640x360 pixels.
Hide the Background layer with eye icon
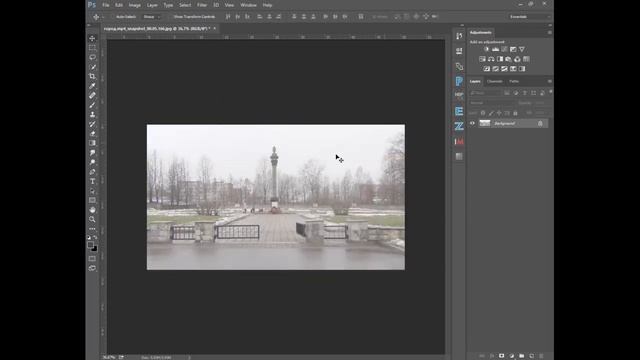point(472,123)
